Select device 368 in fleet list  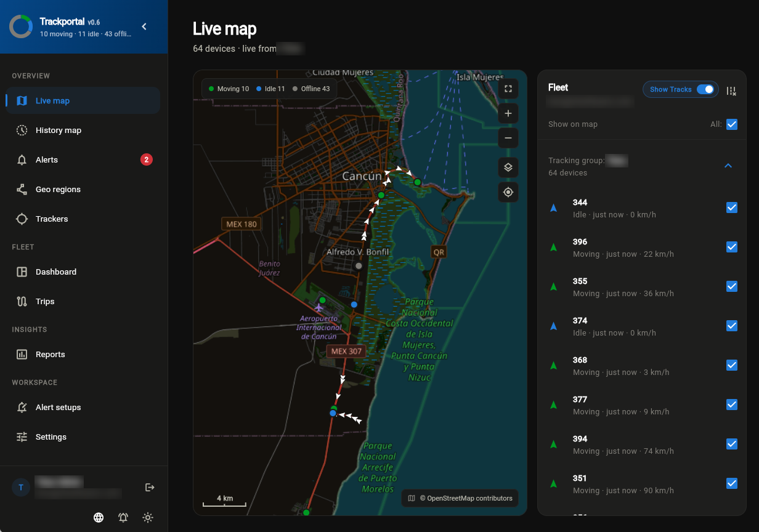(642, 366)
